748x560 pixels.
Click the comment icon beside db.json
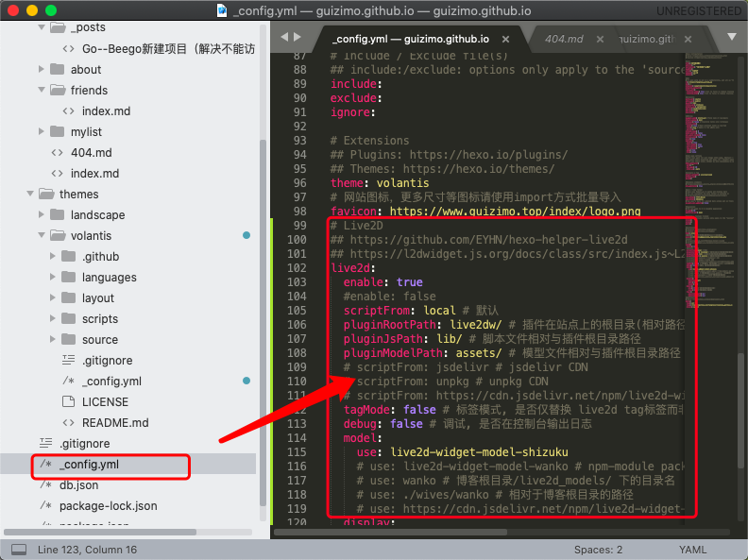click(45, 484)
